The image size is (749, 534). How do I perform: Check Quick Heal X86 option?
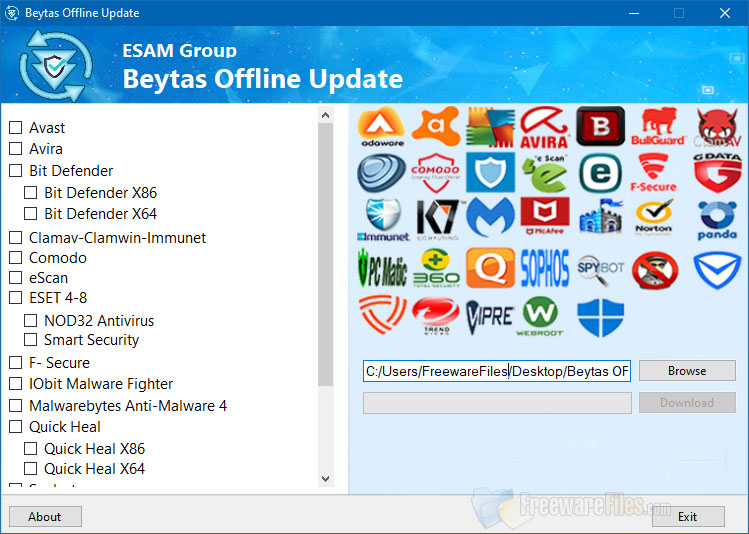(x=31, y=449)
